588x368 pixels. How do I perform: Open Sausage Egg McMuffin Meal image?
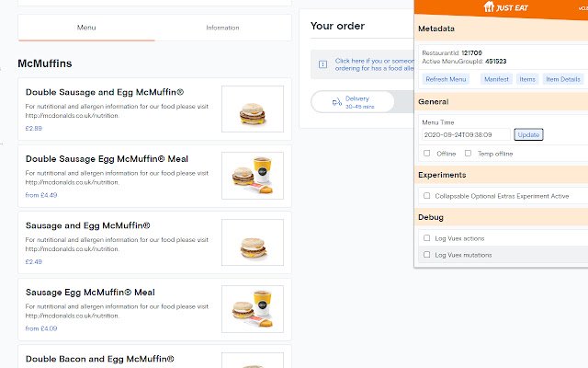(x=253, y=309)
